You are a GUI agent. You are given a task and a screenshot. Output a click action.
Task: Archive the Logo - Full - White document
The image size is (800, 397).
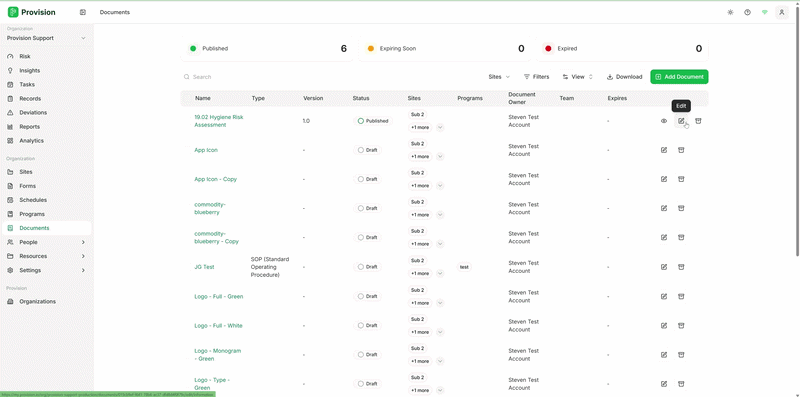[x=681, y=326]
